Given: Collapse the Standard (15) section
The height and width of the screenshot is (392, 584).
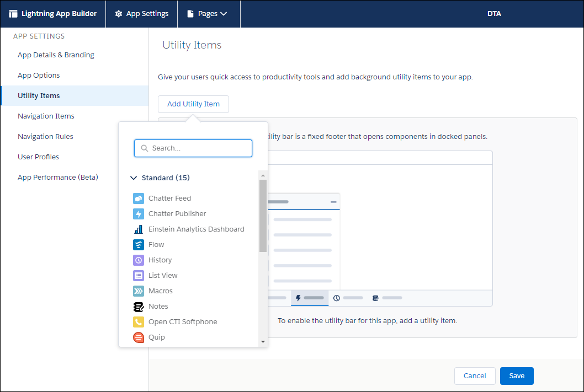Looking at the screenshot, I should click(134, 178).
